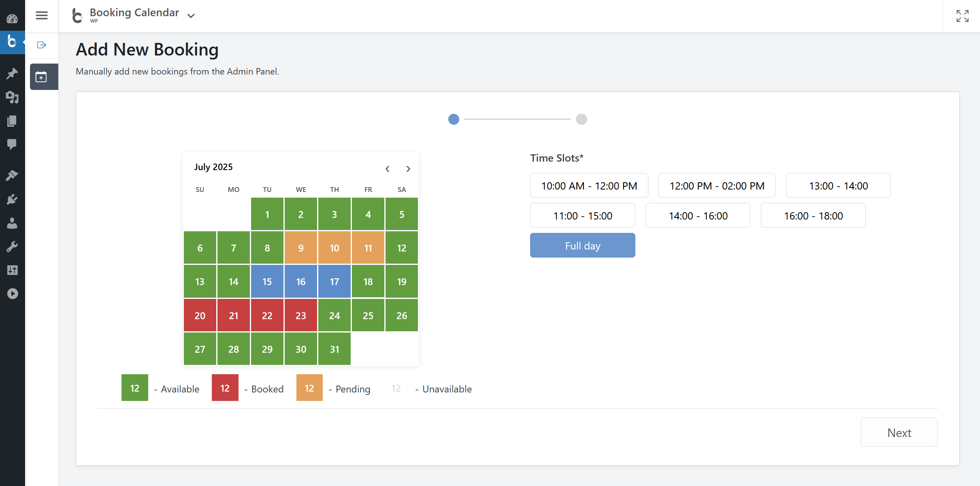
Task: Click the second step indicator dot
Action: pyautogui.click(x=581, y=119)
